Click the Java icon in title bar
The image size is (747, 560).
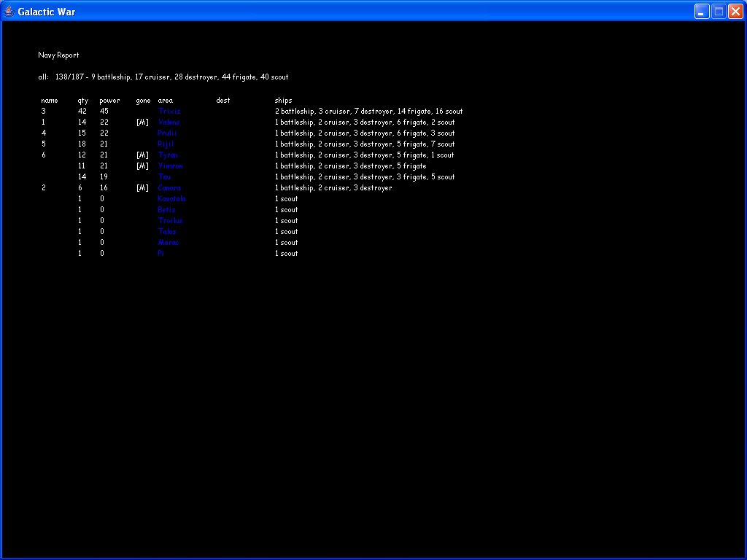pyautogui.click(x=9, y=12)
